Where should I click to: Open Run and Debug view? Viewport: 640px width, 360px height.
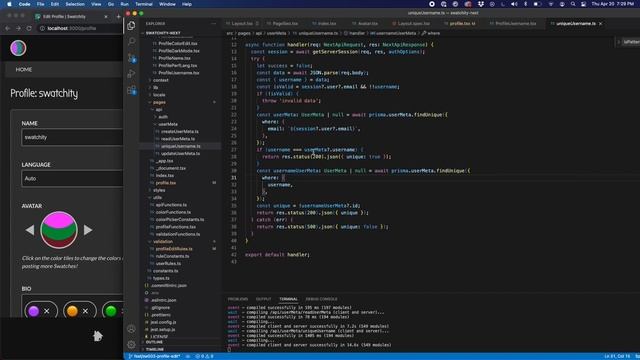(x=131, y=74)
